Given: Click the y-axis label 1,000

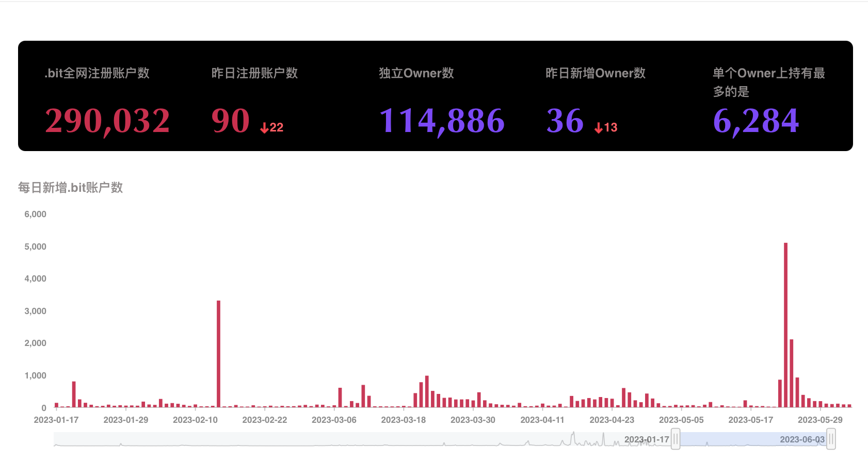Looking at the screenshot, I should [x=36, y=375].
